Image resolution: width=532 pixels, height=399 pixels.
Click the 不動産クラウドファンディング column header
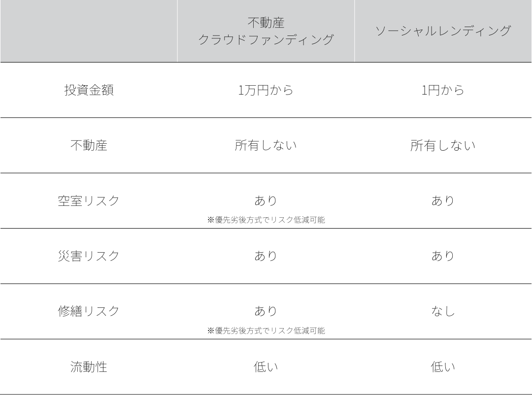click(266, 31)
